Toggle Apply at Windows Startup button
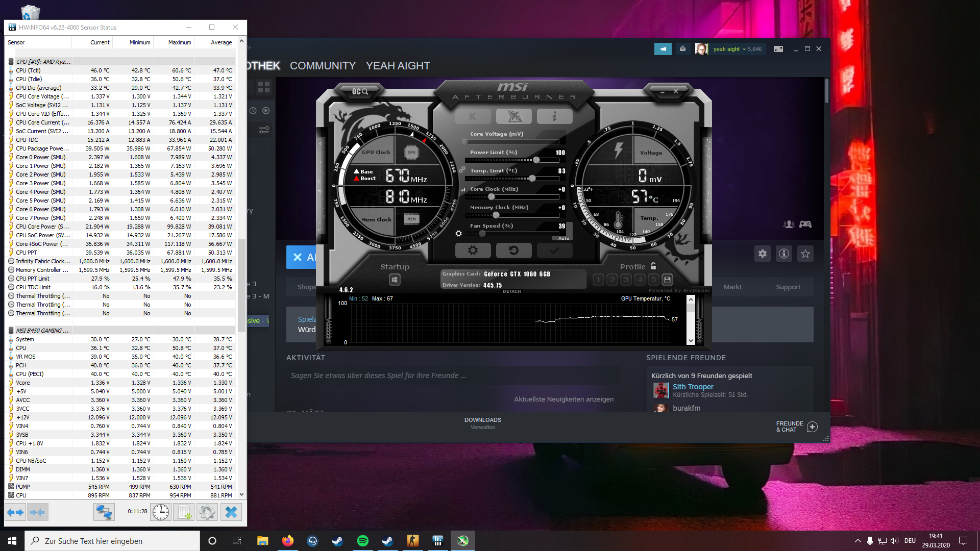This screenshot has width=980, height=551. pos(395,280)
